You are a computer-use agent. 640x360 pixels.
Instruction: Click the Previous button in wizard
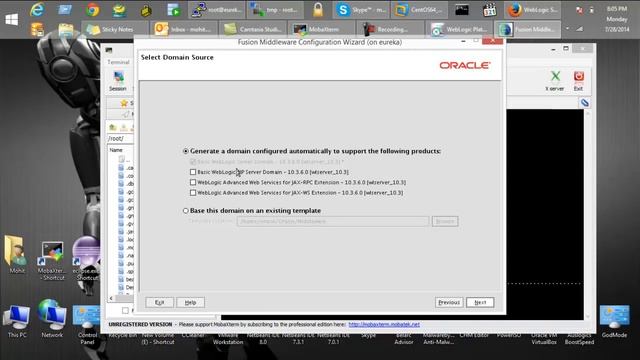pos(449,302)
